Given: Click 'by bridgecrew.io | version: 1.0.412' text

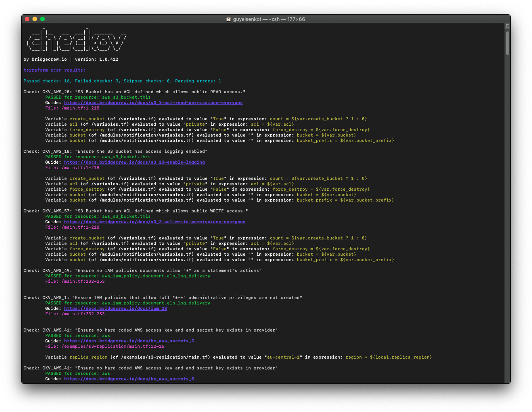Looking at the screenshot, I should [x=71, y=59].
